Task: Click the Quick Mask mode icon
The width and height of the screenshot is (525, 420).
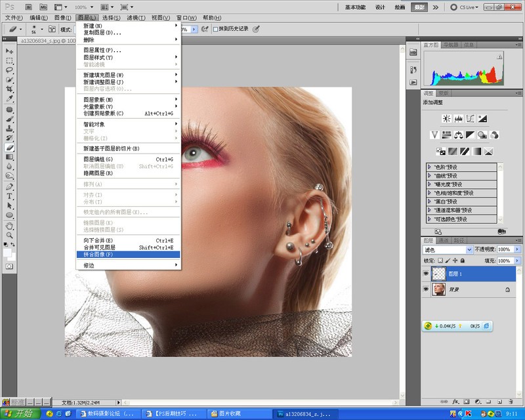Action: (x=9, y=266)
